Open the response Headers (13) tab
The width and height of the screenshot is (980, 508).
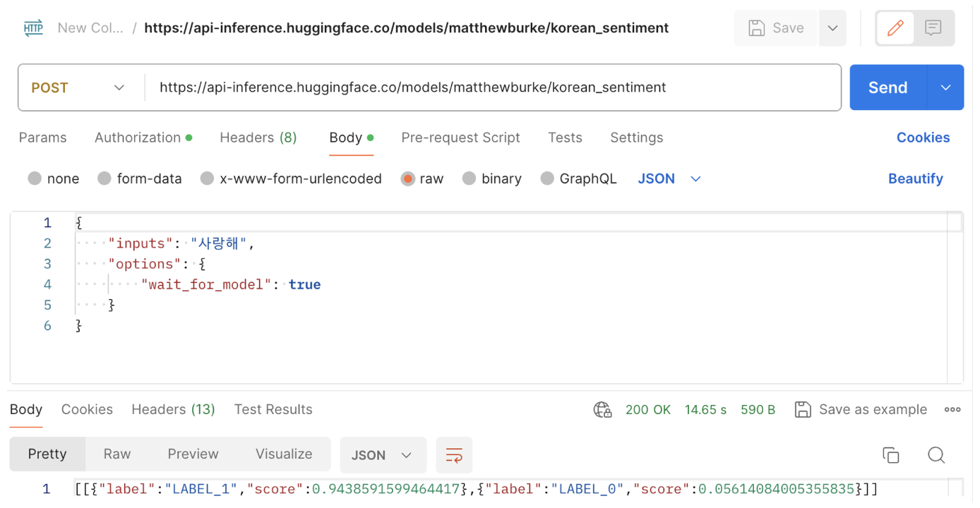click(173, 409)
